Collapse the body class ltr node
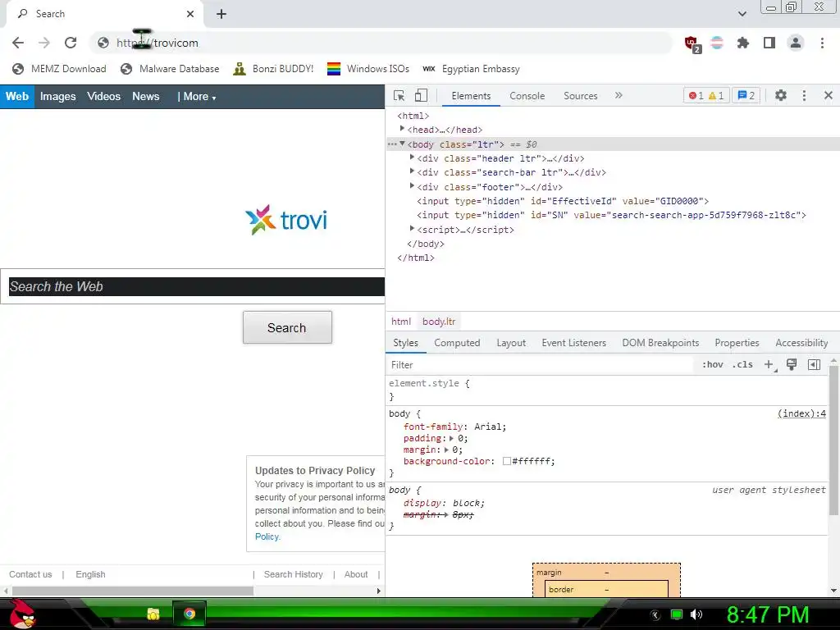The width and height of the screenshot is (840, 630). [x=402, y=144]
